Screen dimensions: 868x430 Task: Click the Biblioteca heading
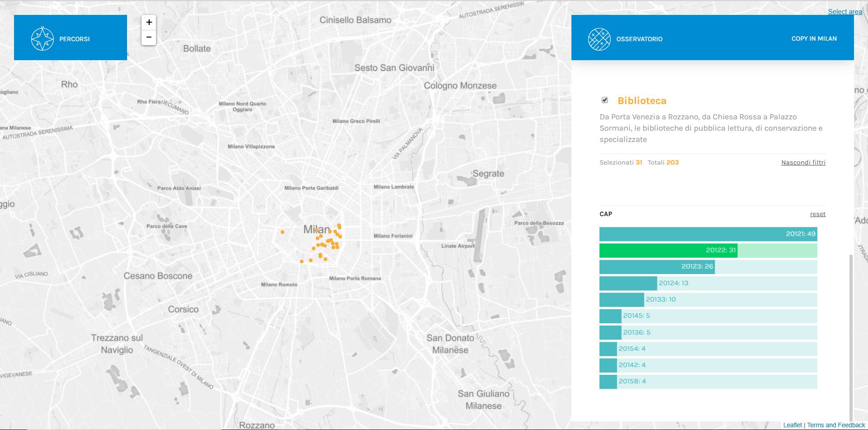pos(642,101)
